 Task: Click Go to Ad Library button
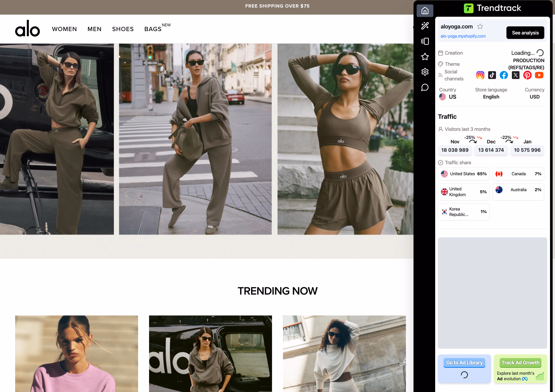pos(464,362)
